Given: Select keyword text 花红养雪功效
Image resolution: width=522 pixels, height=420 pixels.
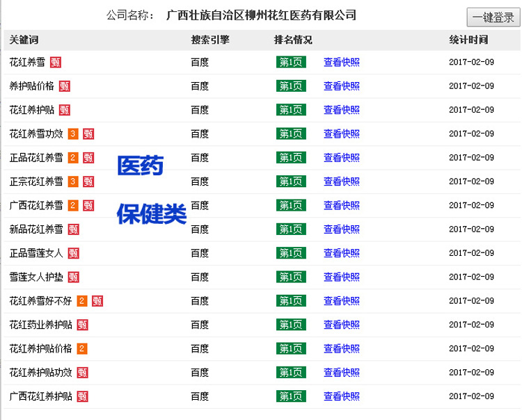Looking at the screenshot, I should click(x=36, y=134).
